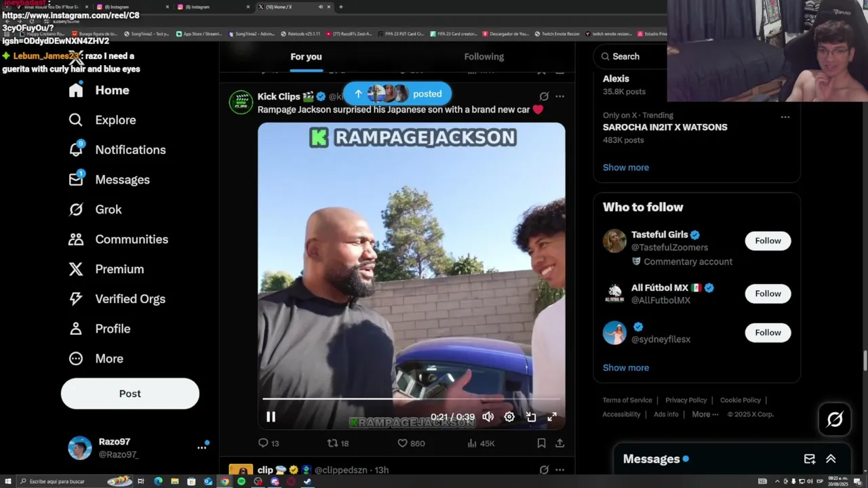Click the X search field

631,57
